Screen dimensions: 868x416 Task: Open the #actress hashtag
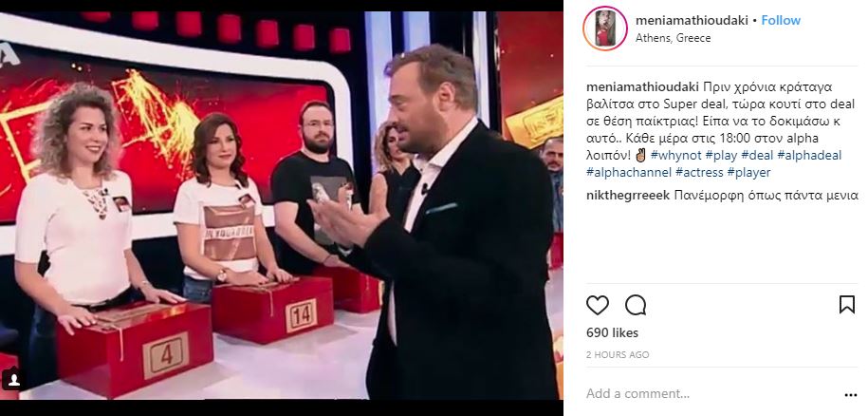pyautogui.click(x=699, y=172)
